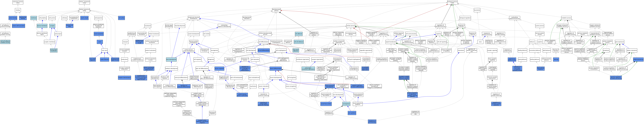This screenshot has height=124, width=644.
Task: Select the 'developmental maturation' node
Action: click(247, 18)
